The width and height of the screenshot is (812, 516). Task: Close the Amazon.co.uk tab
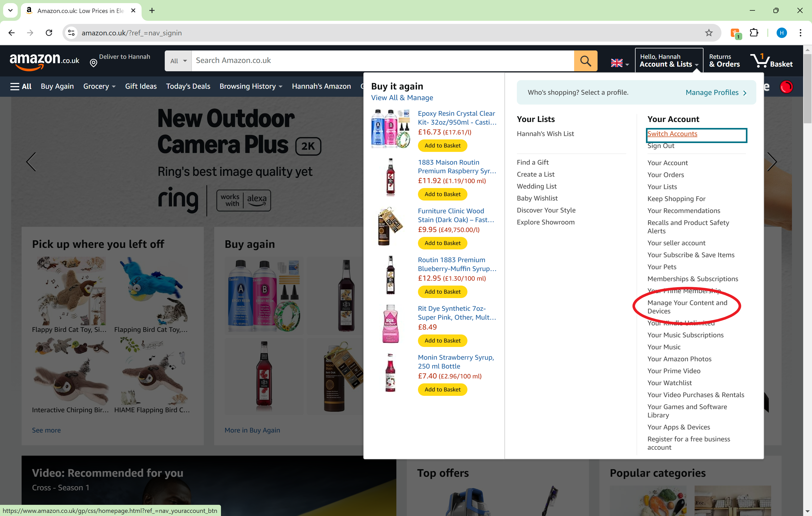pyautogui.click(x=133, y=10)
